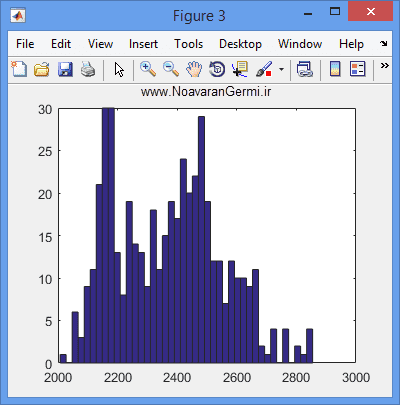Open the Tools menu
400x405 pixels.
click(189, 44)
